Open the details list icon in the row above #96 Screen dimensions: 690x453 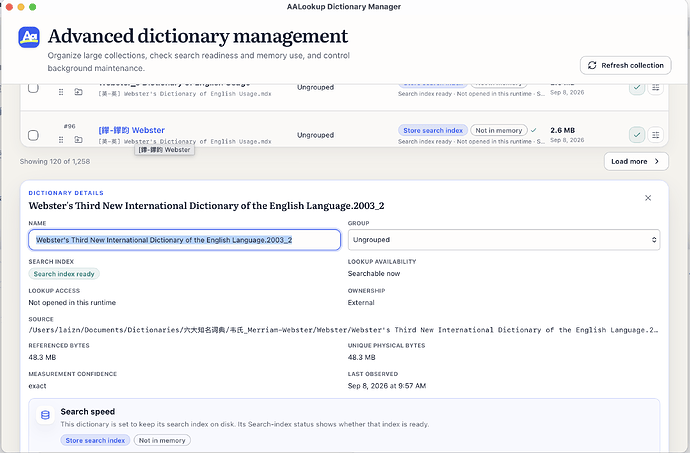655,88
